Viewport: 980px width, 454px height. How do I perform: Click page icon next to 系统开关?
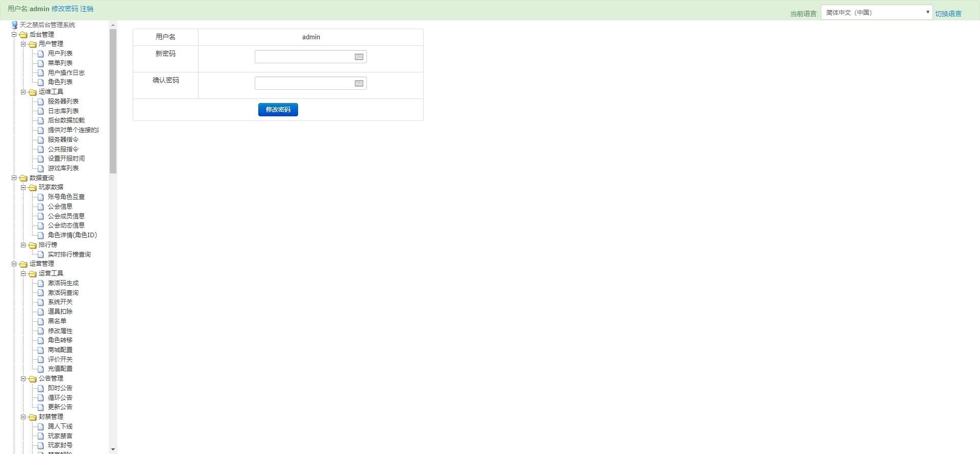tap(41, 302)
